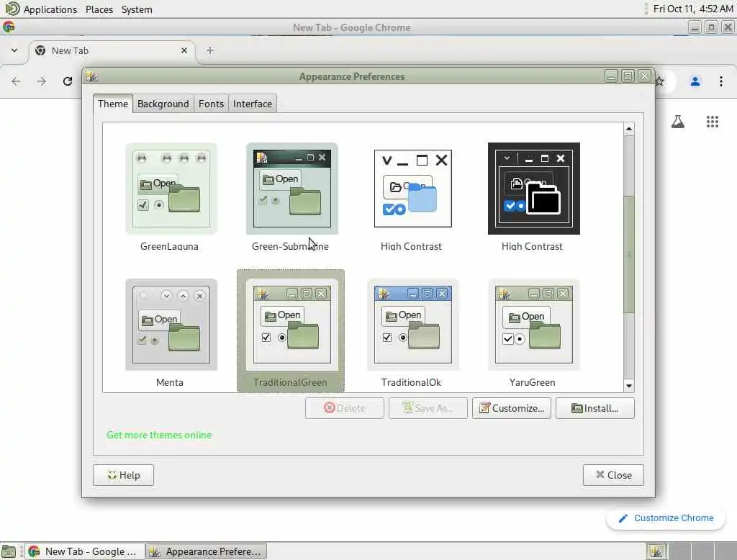Viewport: 737px width, 560px height.
Task: Reload the page in Chrome
Action: pyautogui.click(x=68, y=81)
